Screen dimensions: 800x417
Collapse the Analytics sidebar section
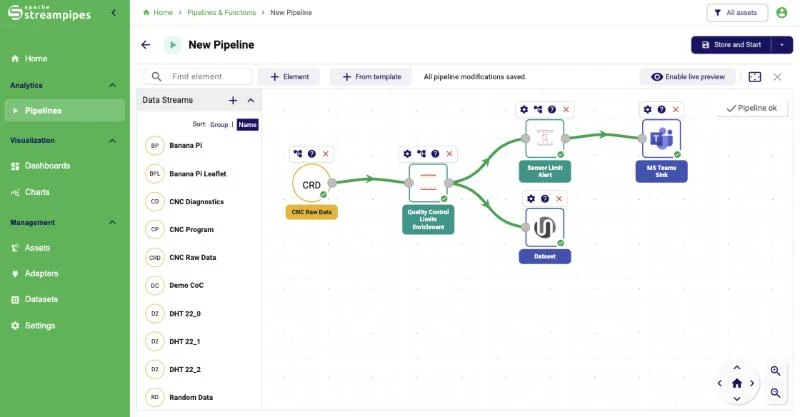[x=112, y=85]
